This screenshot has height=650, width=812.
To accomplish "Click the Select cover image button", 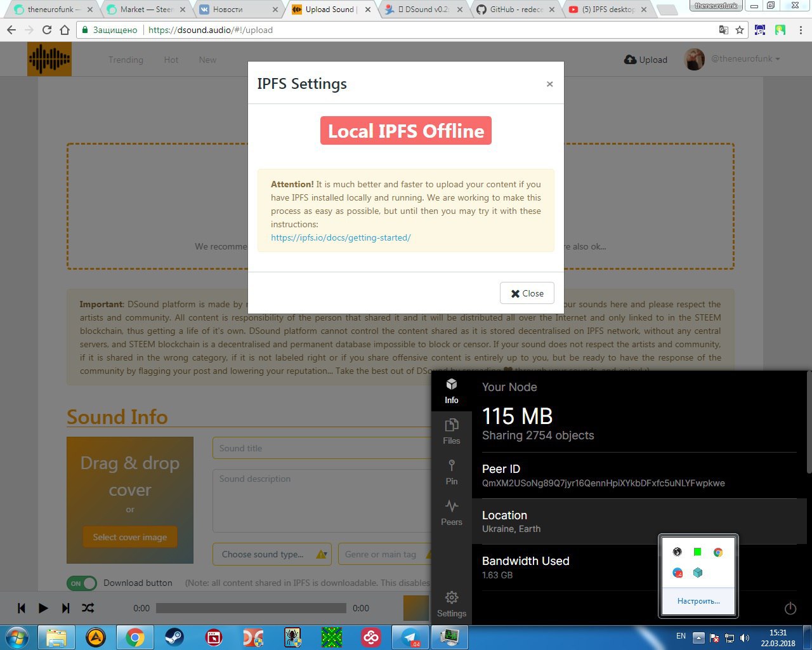I will coord(130,537).
